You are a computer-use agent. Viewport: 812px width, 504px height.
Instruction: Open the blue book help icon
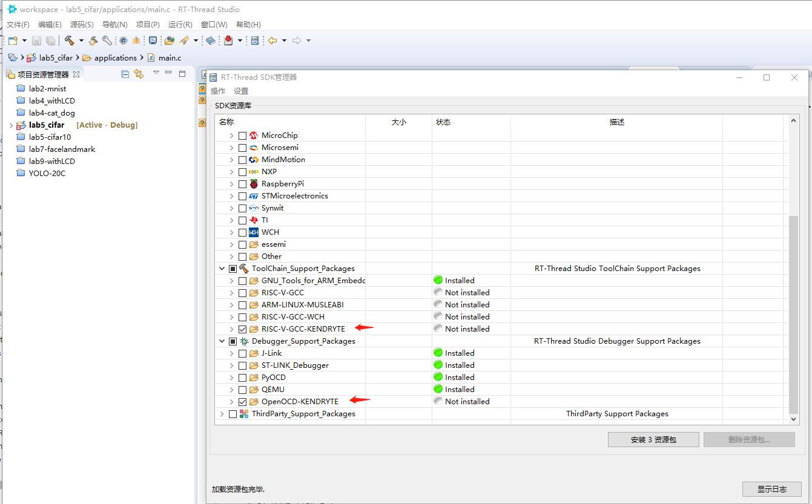[210, 41]
